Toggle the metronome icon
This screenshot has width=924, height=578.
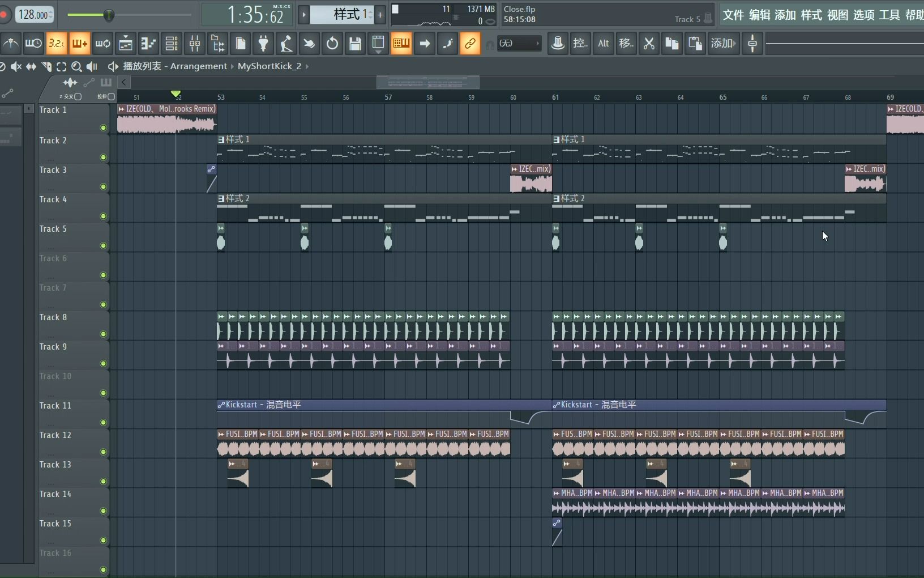pos(11,44)
